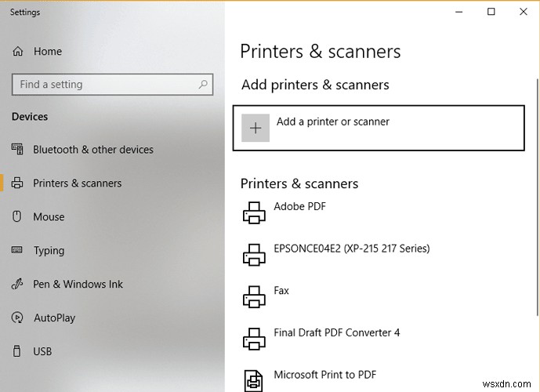Viewport: 540px width, 392px height.
Task: Select the Adobe PDF printer
Action: tap(299, 206)
